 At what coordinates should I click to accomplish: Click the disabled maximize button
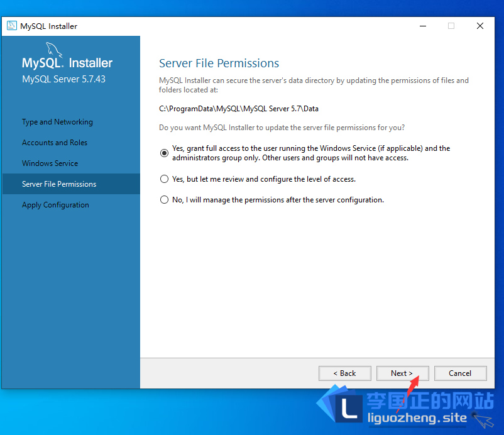[451, 26]
